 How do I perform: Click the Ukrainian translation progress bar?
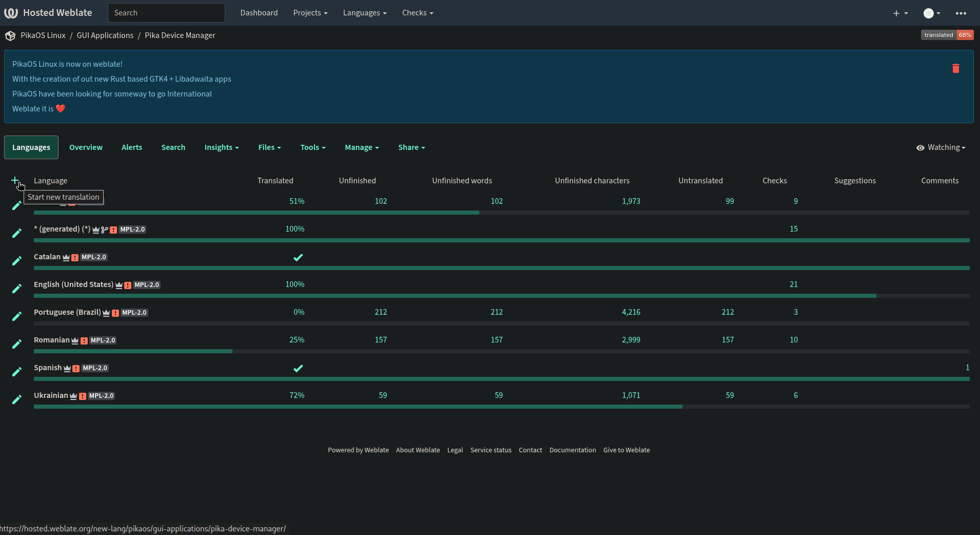(x=502, y=407)
